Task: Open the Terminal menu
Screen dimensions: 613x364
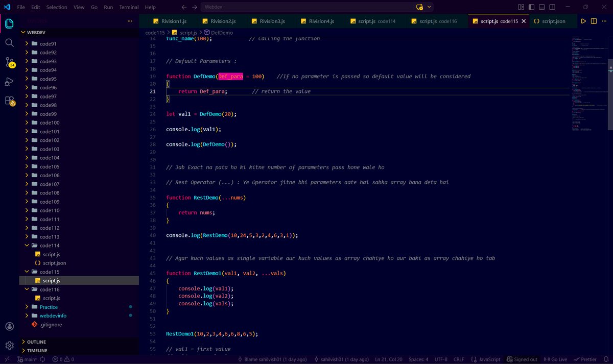Action: [x=129, y=7]
